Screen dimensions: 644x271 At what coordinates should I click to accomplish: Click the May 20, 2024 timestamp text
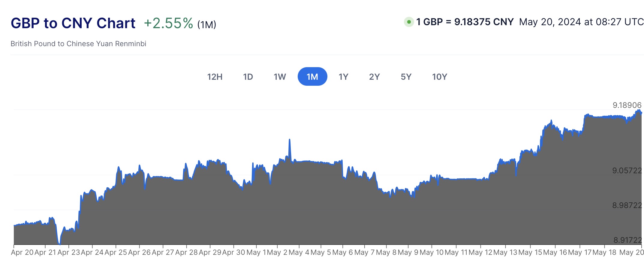tap(581, 22)
